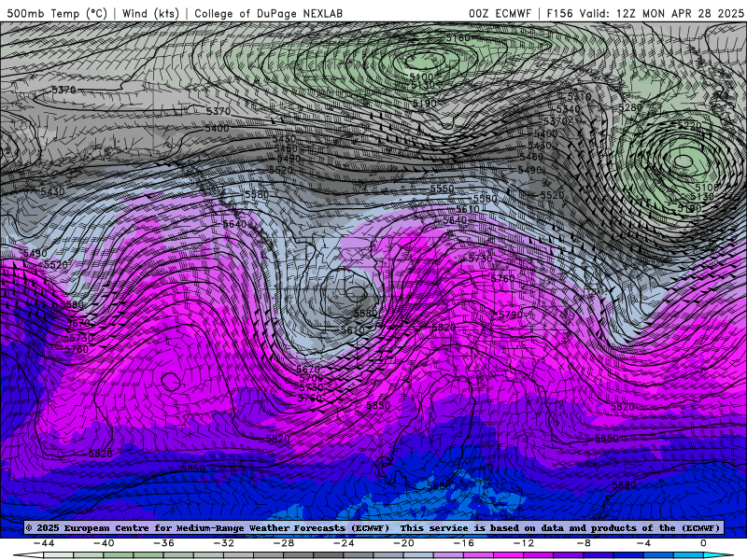This screenshot has width=747, height=560.
Task: Click the 5450 contour label
Action: 284,139
